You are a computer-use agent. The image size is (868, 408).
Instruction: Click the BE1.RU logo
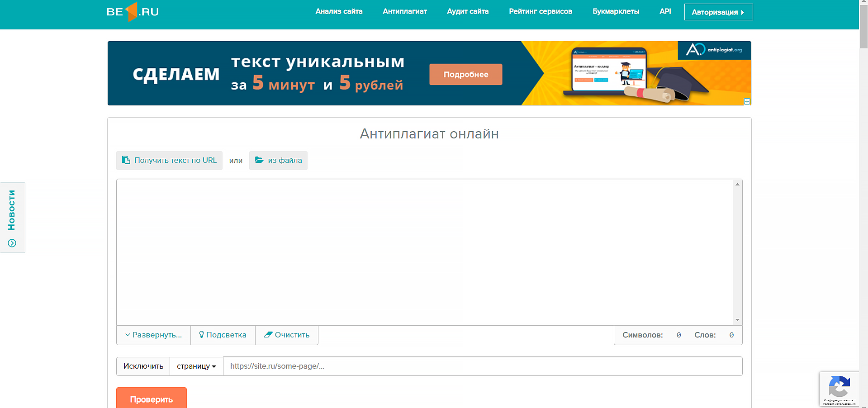pos(133,12)
